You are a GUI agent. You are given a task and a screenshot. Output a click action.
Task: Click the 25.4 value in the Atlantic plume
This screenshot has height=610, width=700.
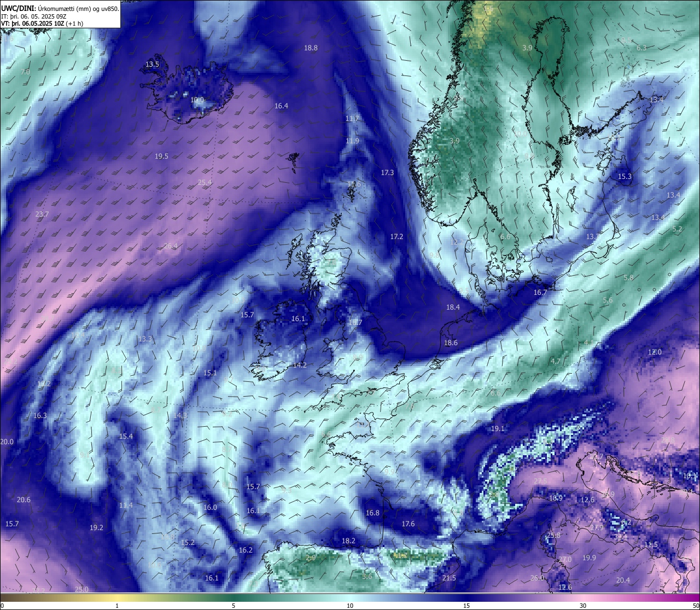click(205, 182)
